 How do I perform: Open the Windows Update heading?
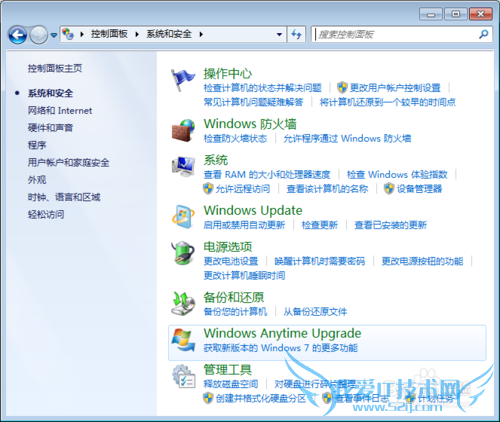pos(253,210)
